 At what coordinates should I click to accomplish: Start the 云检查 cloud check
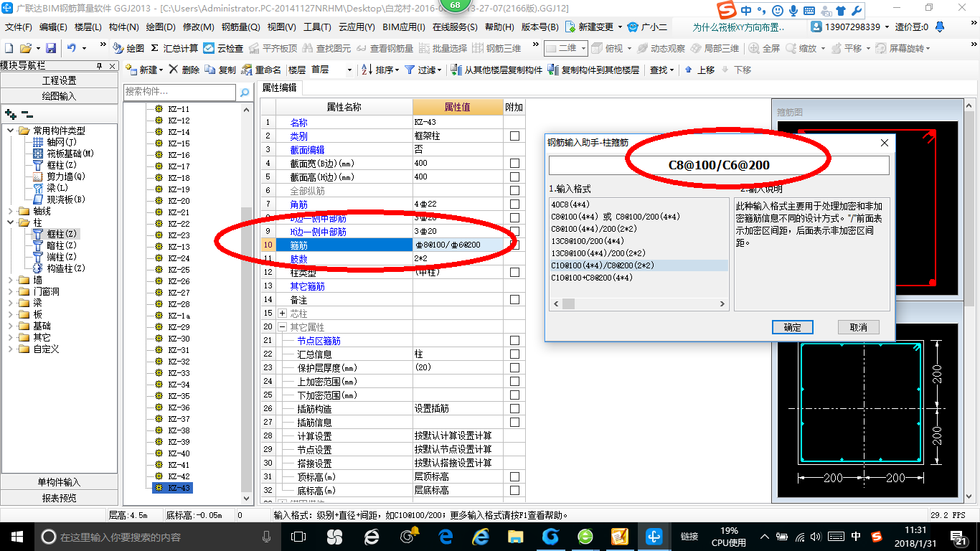(223, 48)
